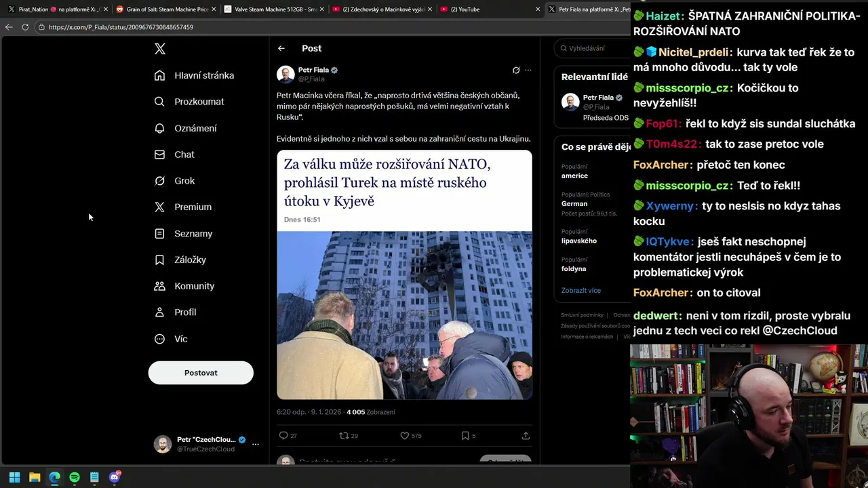
Task: Open Záložky bookmarks page
Action: tap(180, 260)
